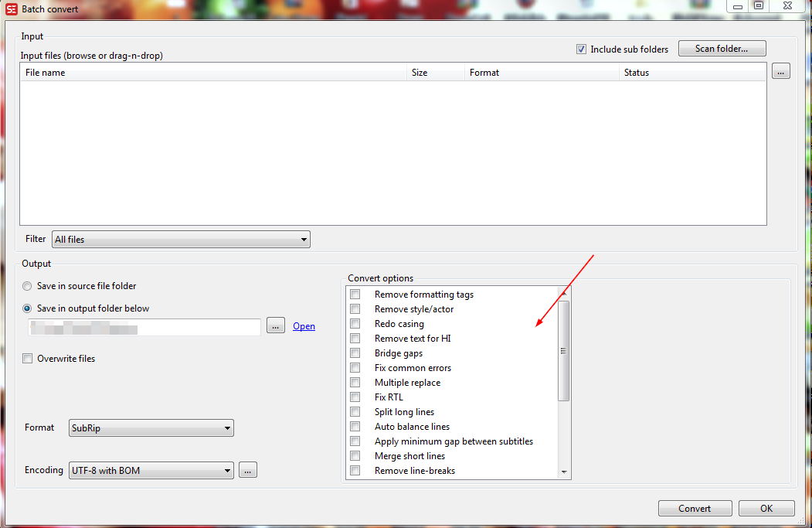Enable Redo casing conversion
The height and width of the screenshot is (528, 812).
(355, 323)
